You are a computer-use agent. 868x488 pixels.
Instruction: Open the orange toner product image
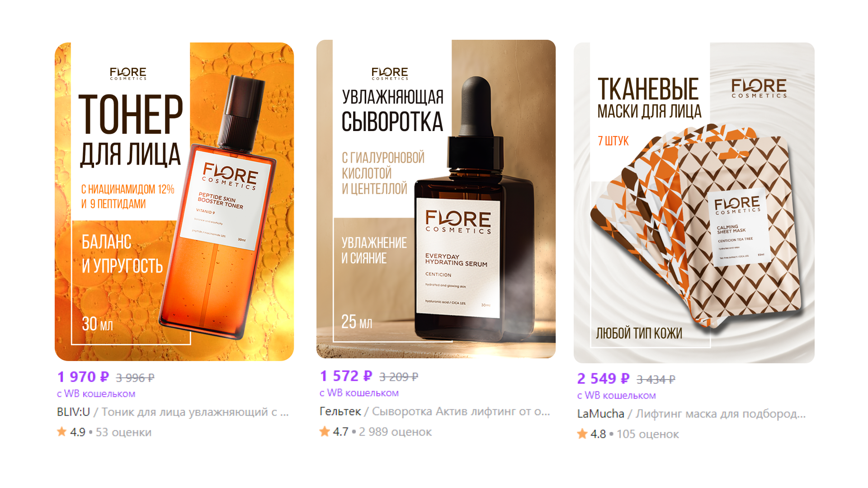(x=174, y=202)
